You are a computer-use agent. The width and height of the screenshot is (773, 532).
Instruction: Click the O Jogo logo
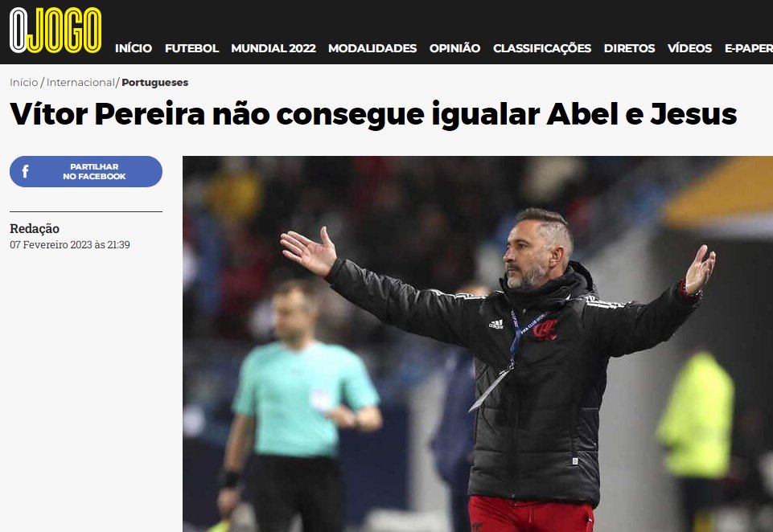[x=56, y=31]
